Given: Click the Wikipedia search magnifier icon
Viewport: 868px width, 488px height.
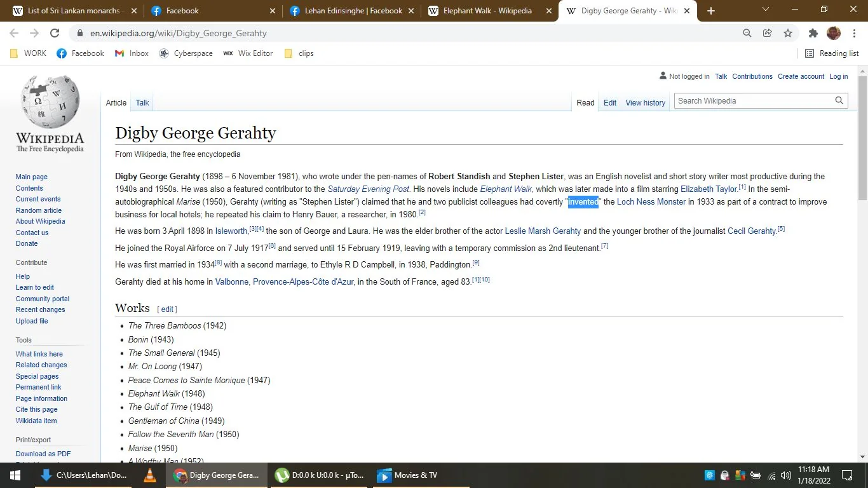Looking at the screenshot, I should click(x=839, y=100).
